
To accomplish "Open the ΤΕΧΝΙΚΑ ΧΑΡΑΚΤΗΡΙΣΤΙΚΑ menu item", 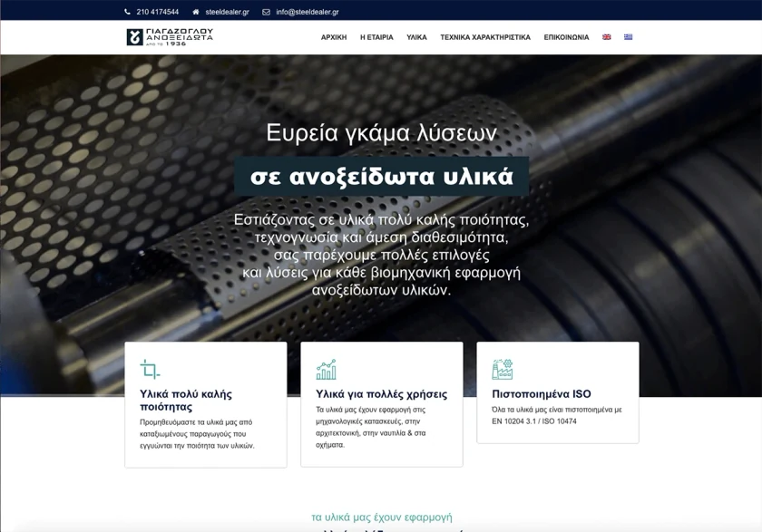I will (485, 37).
